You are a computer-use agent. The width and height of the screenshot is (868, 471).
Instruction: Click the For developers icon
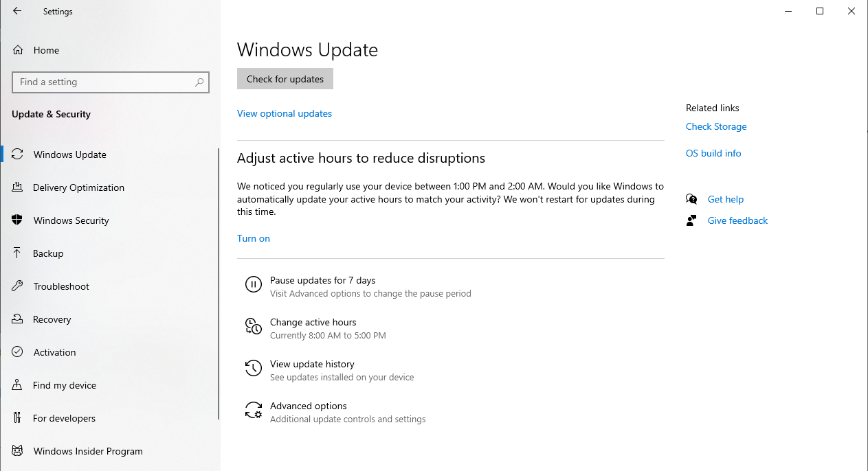18,418
